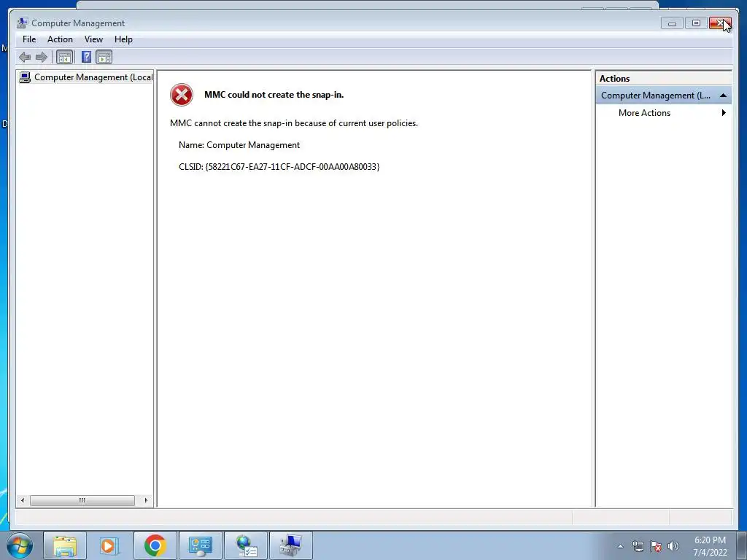This screenshot has height=560, width=747.
Task: Switch to Computer Management taskbar button
Action: pos(291,545)
